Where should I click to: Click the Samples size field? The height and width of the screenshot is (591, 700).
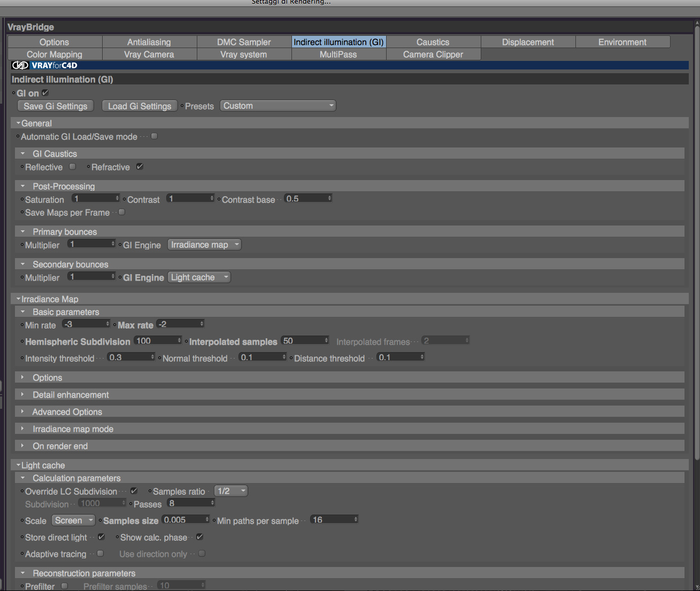(x=186, y=520)
